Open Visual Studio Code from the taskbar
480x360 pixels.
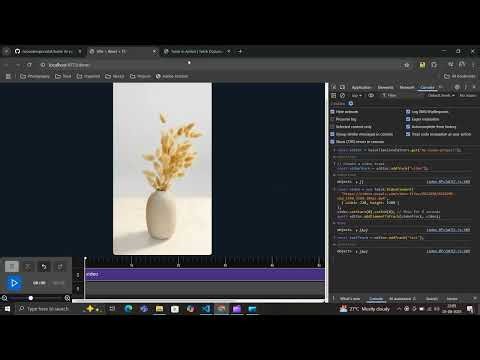click(206, 309)
